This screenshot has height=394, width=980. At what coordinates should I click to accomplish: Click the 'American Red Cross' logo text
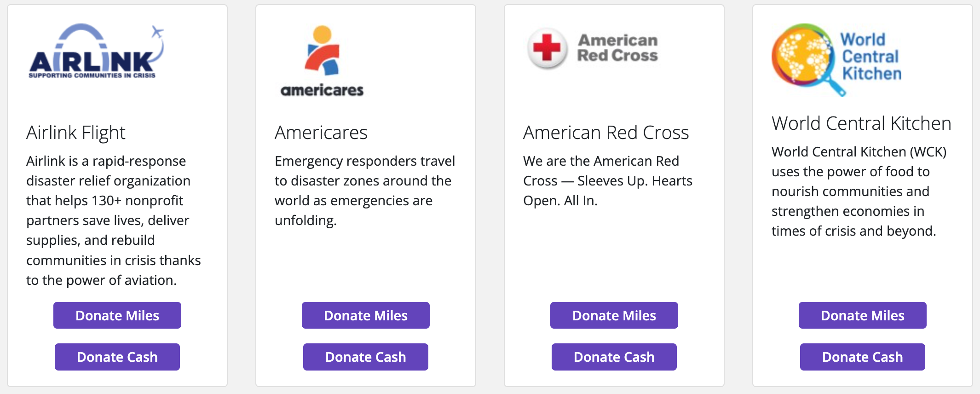(x=617, y=47)
